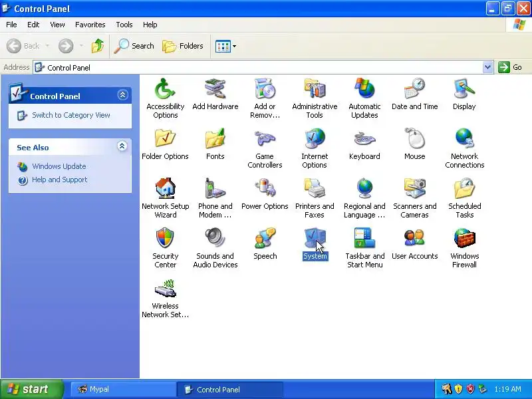
Task: Open the Start menu
Action: [31, 389]
